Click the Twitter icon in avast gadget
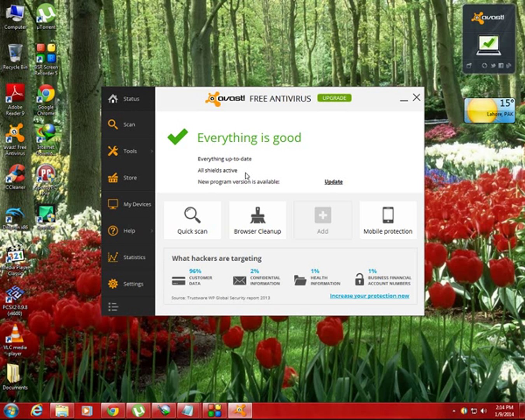Viewport: 525px width, 420px height. (493, 66)
